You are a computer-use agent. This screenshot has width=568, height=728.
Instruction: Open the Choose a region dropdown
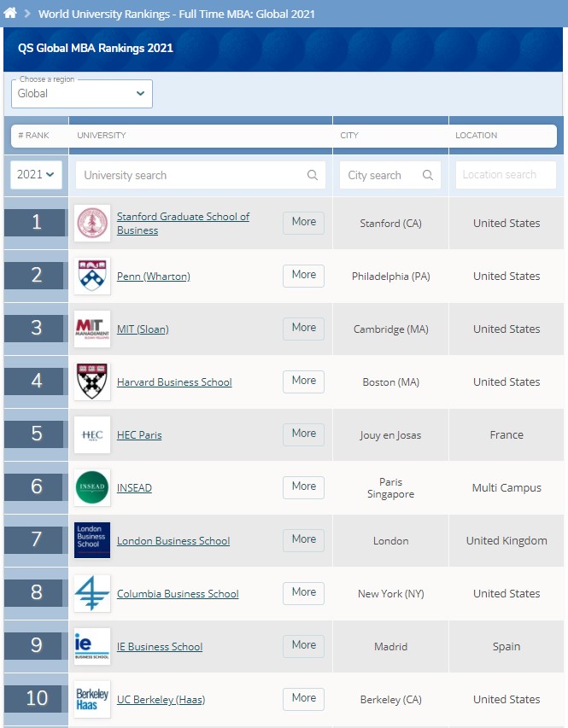[82, 94]
